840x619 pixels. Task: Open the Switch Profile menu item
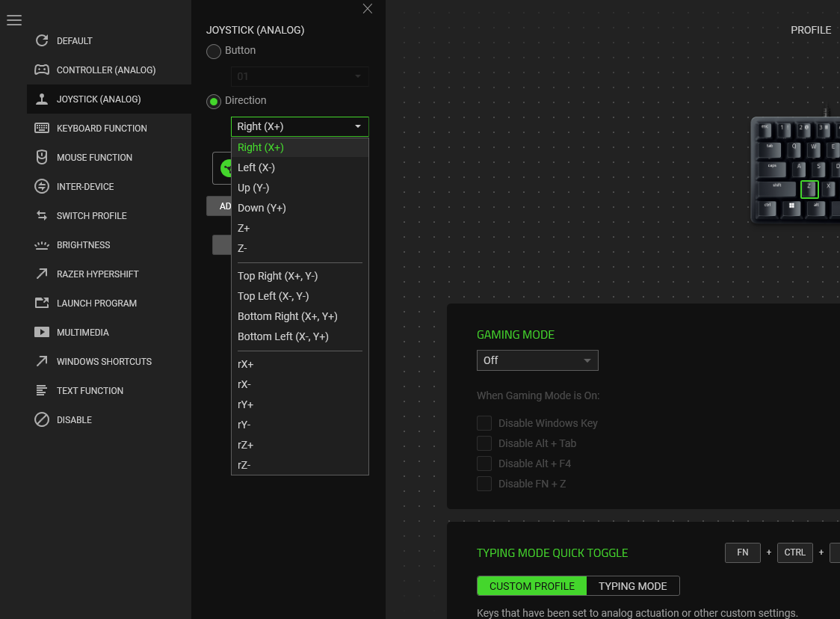pyautogui.click(x=91, y=215)
